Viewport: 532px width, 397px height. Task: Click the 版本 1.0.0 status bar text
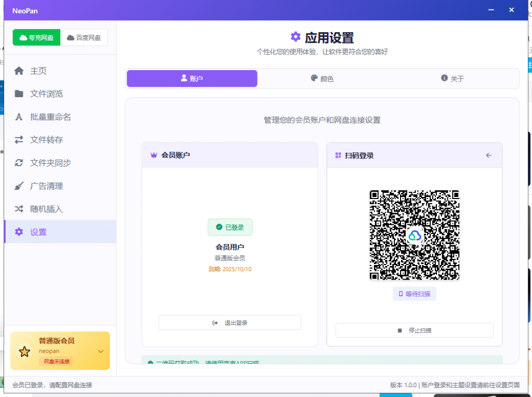point(403,385)
